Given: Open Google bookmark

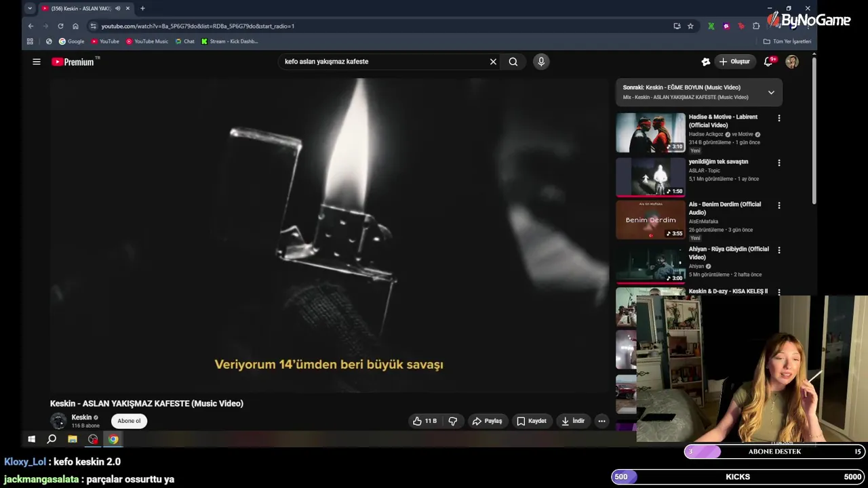Looking at the screenshot, I should pyautogui.click(x=72, y=41).
